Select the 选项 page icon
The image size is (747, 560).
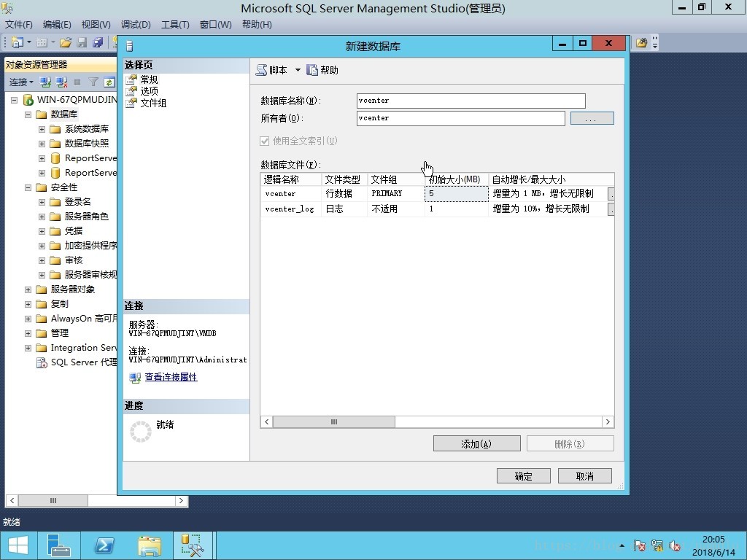click(131, 91)
